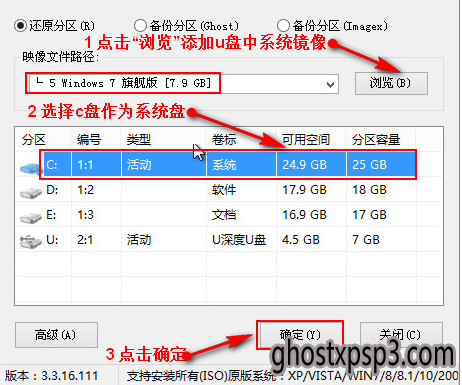The width and height of the screenshot is (462, 385).
Task: Select the C: partition label
Action: click(52, 165)
